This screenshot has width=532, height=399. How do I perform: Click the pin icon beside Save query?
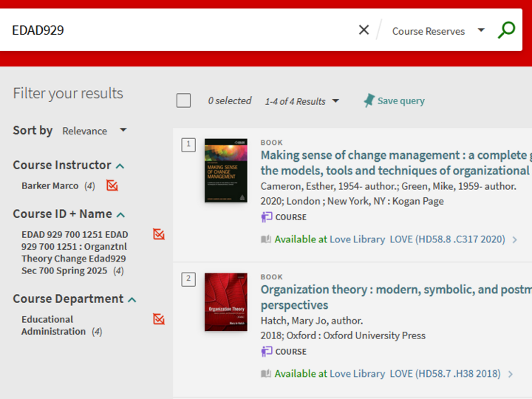pyautogui.click(x=369, y=100)
